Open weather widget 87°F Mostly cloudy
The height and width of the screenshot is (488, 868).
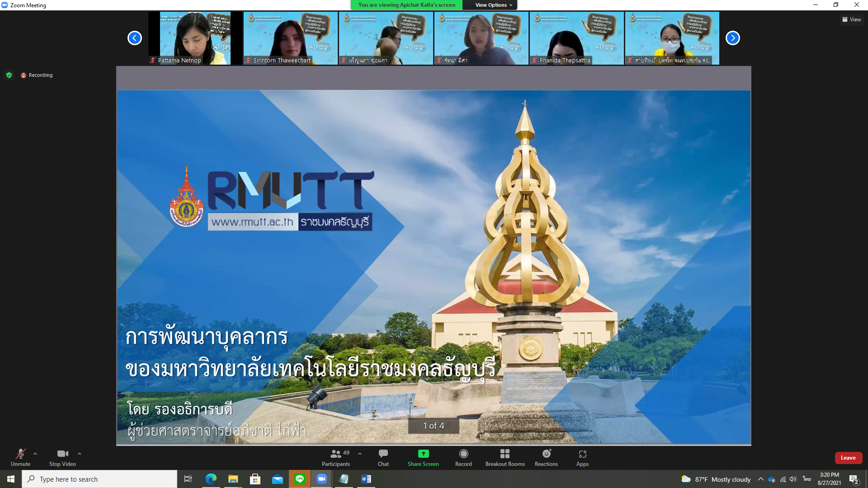point(716,479)
